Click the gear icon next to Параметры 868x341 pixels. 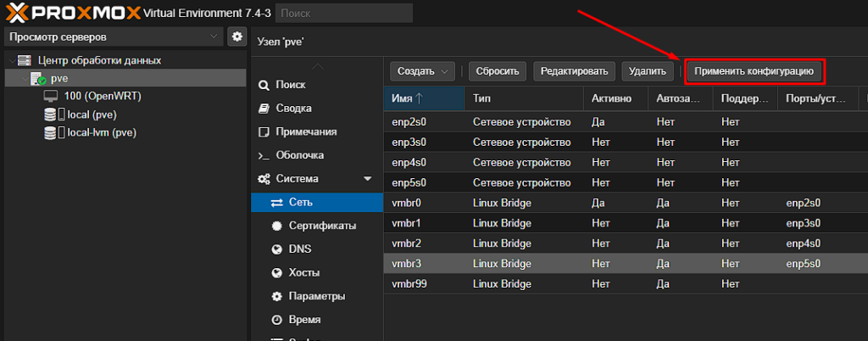(x=277, y=297)
